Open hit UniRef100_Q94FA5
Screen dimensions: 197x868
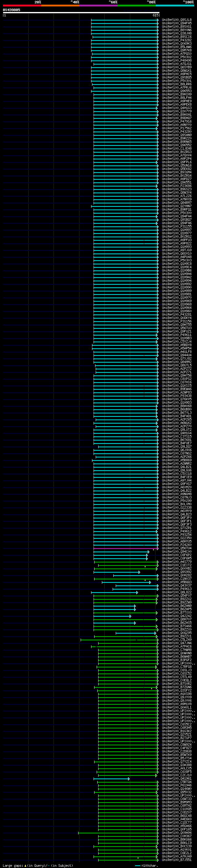176,23
